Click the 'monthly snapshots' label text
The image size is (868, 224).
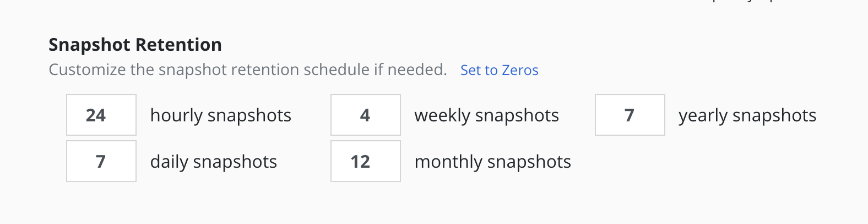(x=492, y=162)
